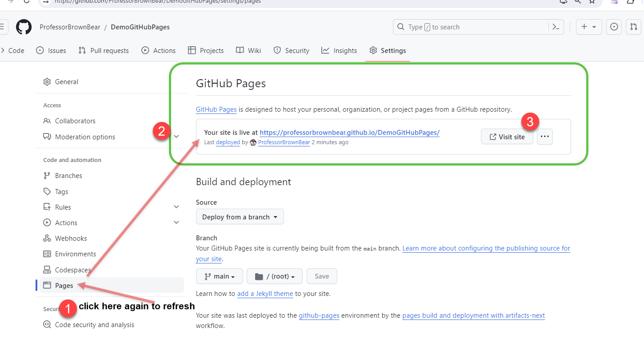This screenshot has height=356, width=644.
Task: Click the command palette terminal icon
Action: 556,27
